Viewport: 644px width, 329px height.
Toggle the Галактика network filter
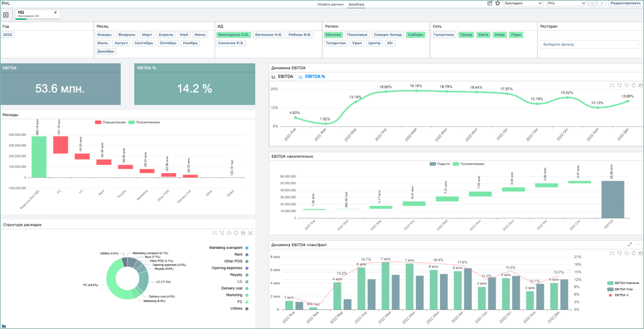(x=444, y=35)
